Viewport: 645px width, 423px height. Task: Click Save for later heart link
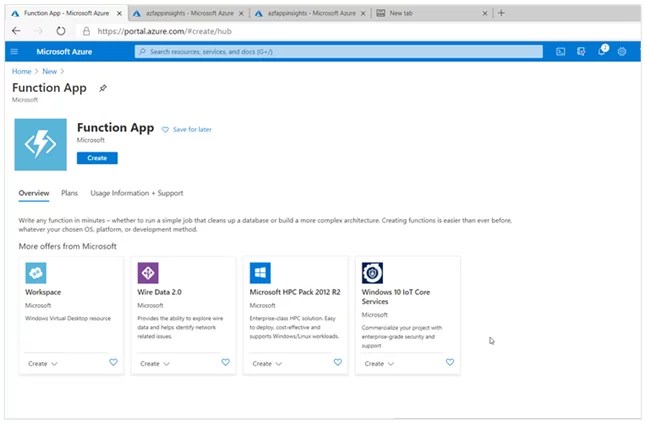pyautogui.click(x=186, y=129)
